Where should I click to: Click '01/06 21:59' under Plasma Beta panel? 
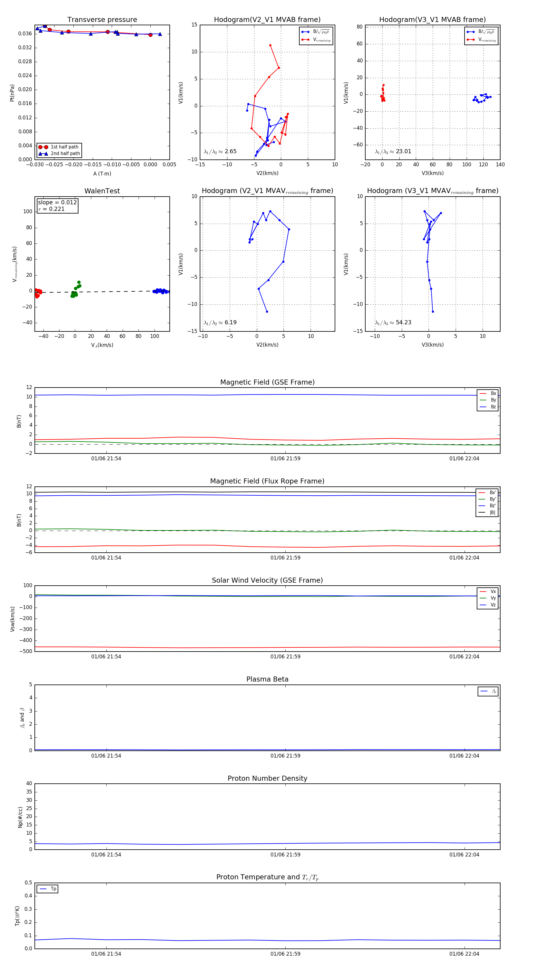[285, 756]
